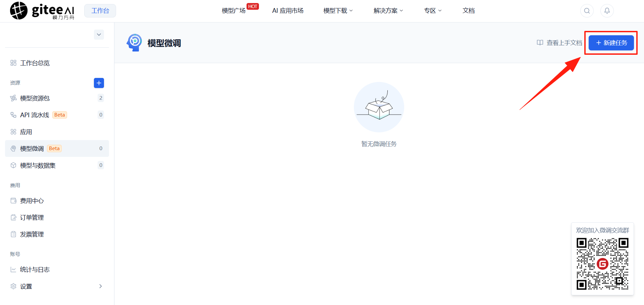644x305 pixels.
Task: Open 统计与日志 in sidebar
Action: (x=57, y=269)
